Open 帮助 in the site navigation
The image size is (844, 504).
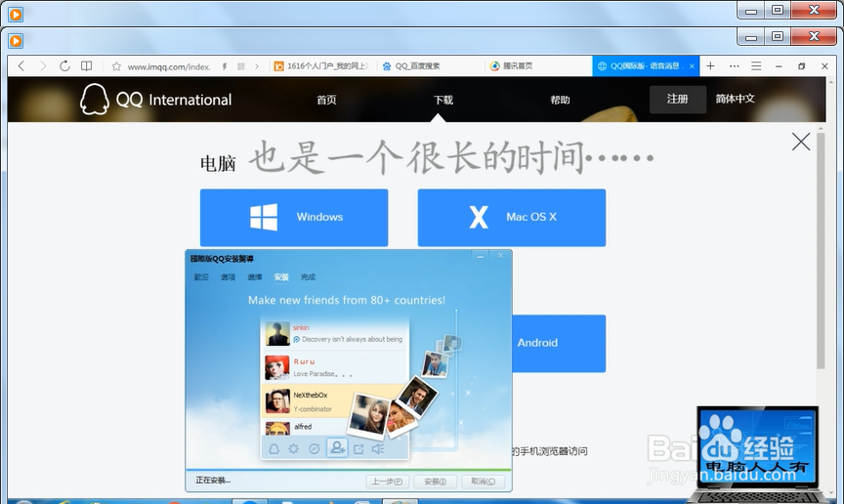(x=560, y=100)
